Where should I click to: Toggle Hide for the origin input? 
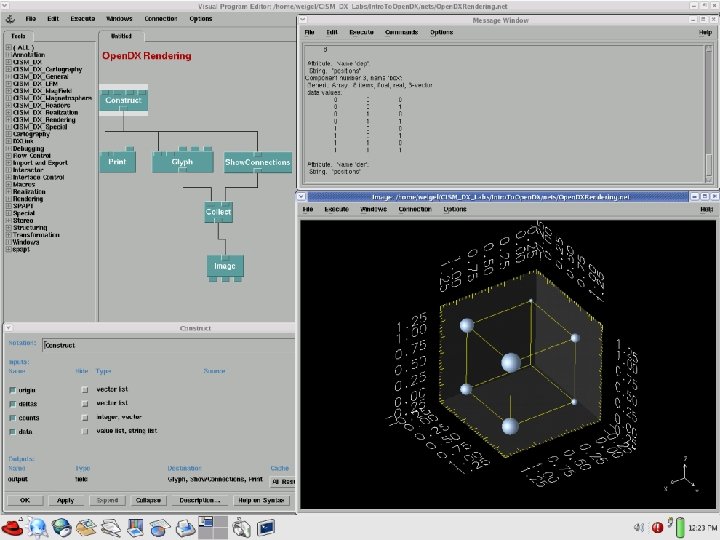[x=84, y=389]
